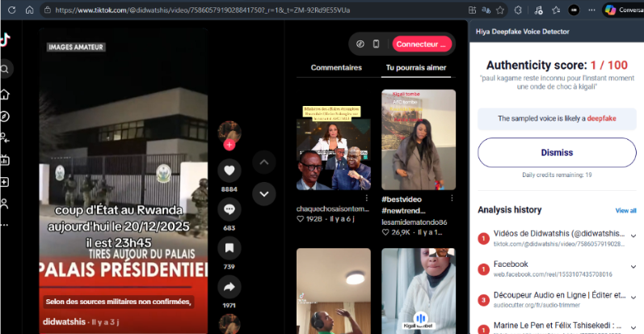Open comments via speech bubble icon
This screenshot has height=334, width=644.
tap(229, 209)
